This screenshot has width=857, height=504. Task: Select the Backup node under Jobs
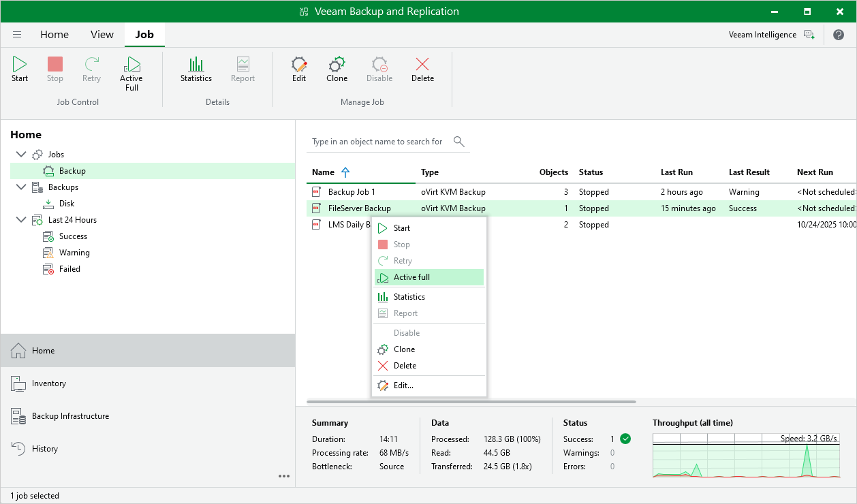coord(72,171)
